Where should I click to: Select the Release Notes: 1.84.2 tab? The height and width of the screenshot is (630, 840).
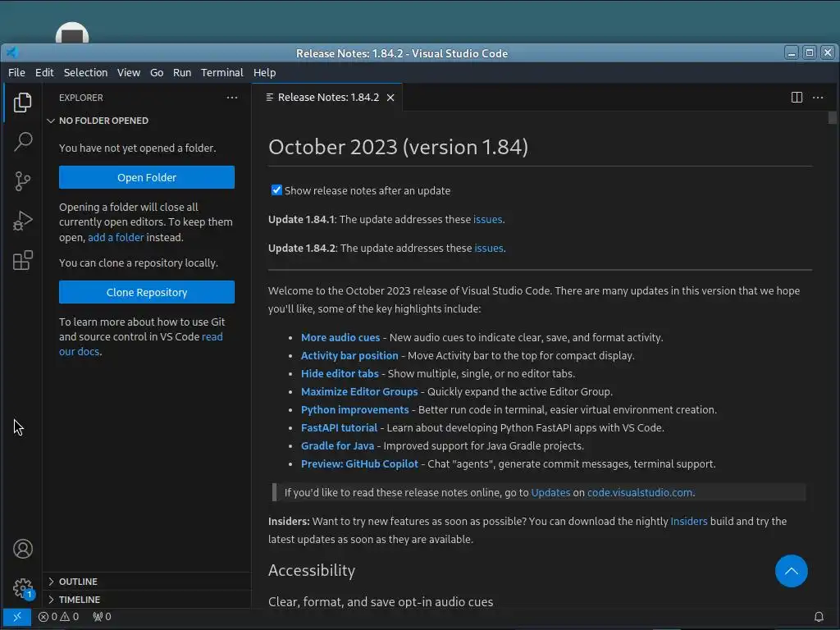click(327, 98)
